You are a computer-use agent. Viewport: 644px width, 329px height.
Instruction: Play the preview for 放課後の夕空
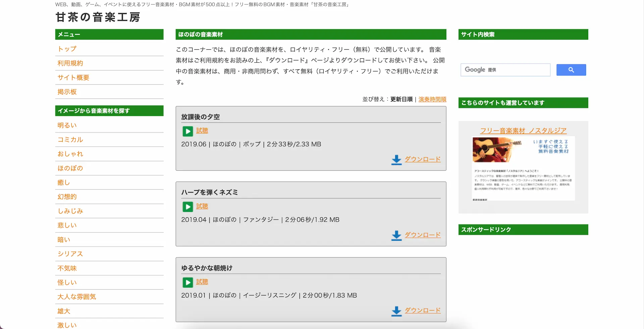[x=188, y=131]
